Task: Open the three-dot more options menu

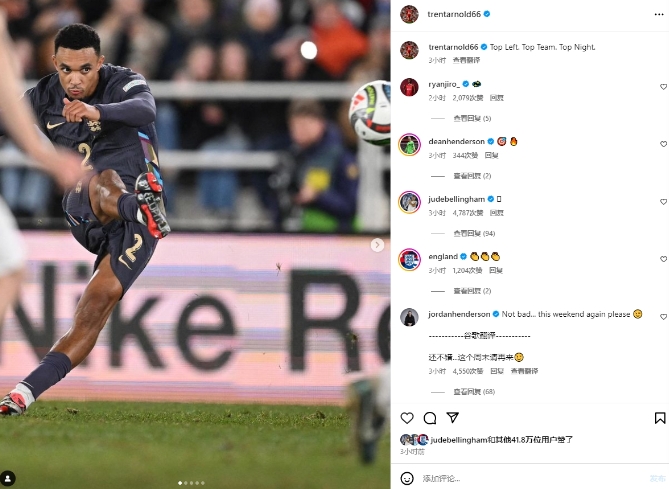Action: tap(659, 15)
